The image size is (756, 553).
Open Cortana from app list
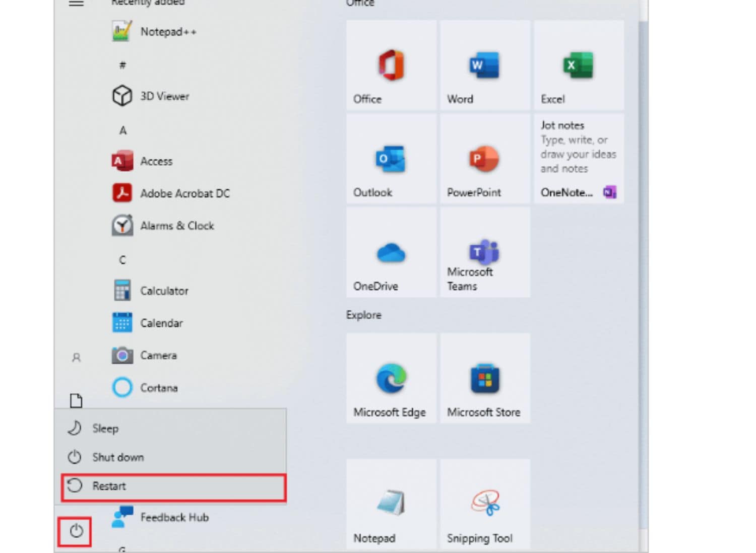coord(145,388)
